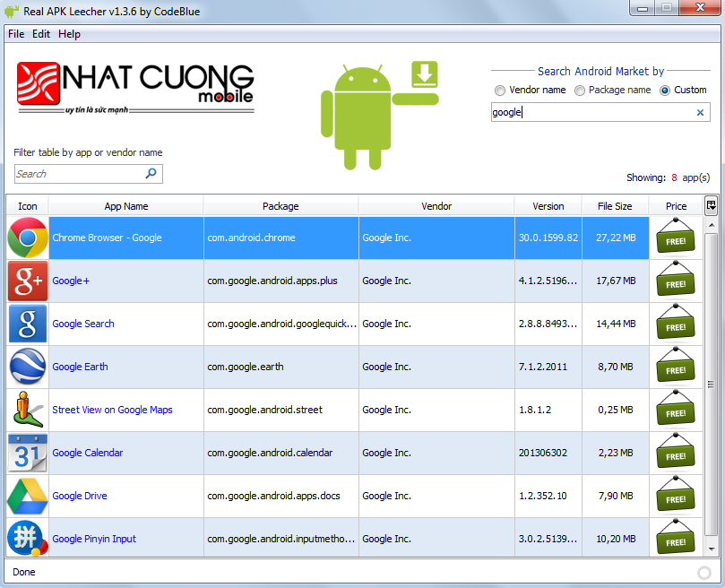Click version 7.1.2.2011 cell
The height and width of the screenshot is (588, 725).
(x=548, y=367)
